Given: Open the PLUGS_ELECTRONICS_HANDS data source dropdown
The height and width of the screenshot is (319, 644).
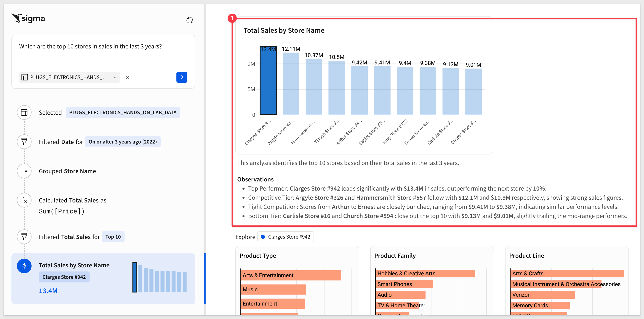Looking at the screenshot, I should click(x=69, y=77).
